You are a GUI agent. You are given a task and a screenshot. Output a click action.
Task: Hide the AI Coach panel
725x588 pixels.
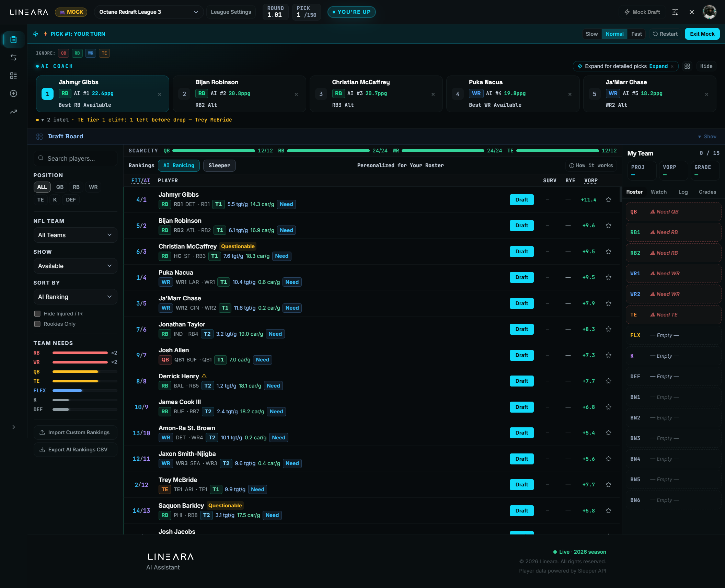[x=706, y=66]
